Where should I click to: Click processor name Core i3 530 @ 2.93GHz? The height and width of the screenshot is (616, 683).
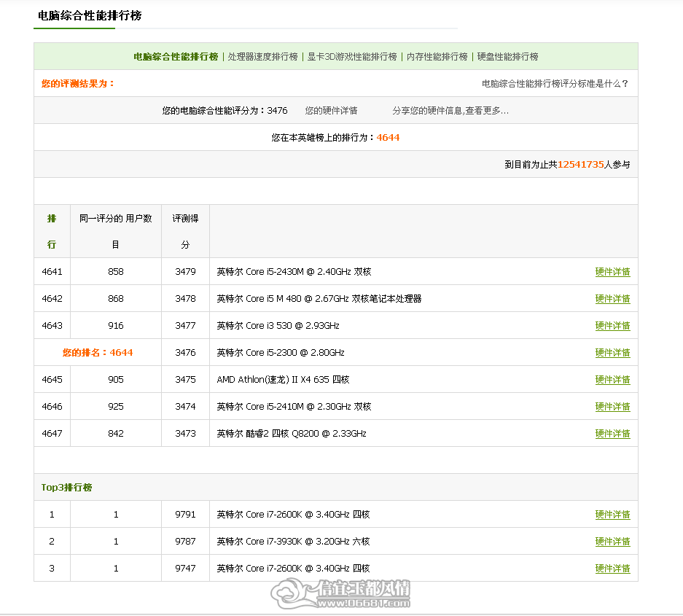(278, 326)
